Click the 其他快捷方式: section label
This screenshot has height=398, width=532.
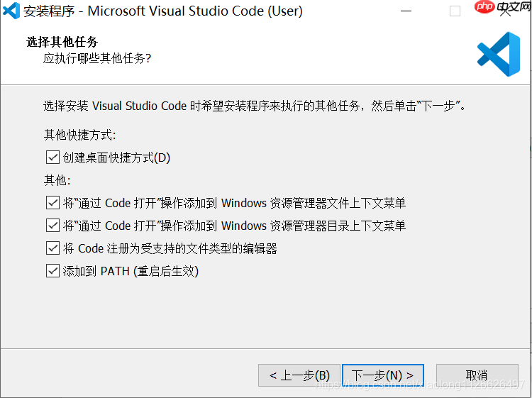79,135
